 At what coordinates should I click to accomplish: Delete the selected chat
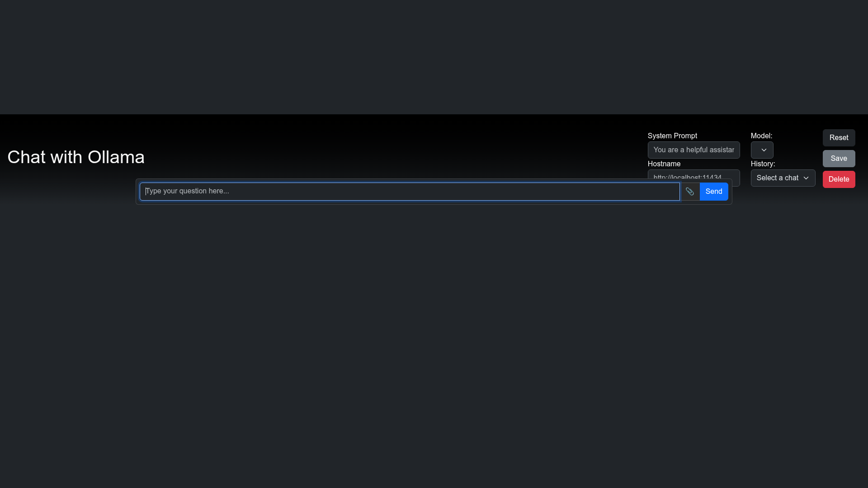point(839,179)
